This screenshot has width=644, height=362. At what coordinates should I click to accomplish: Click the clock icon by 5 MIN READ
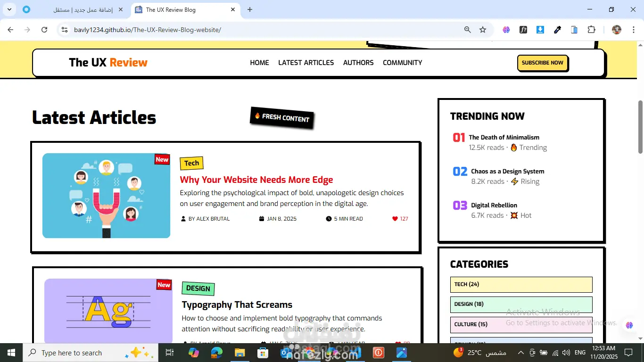[329, 219]
